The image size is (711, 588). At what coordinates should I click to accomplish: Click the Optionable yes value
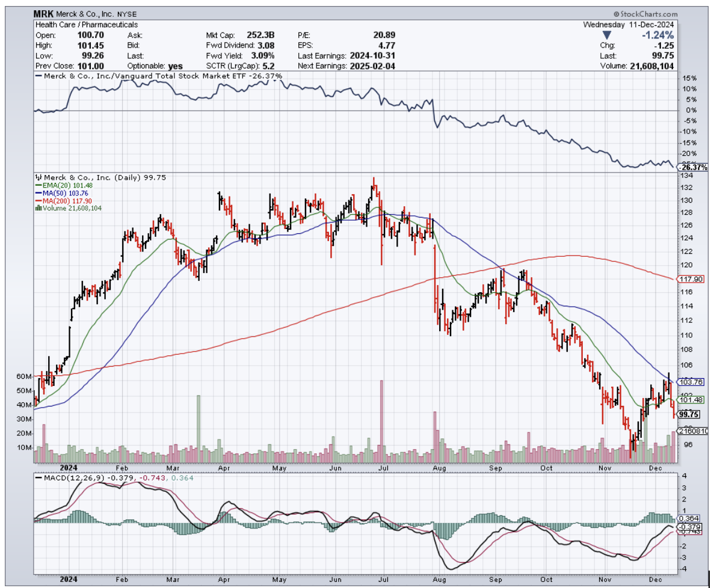click(x=176, y=66)
